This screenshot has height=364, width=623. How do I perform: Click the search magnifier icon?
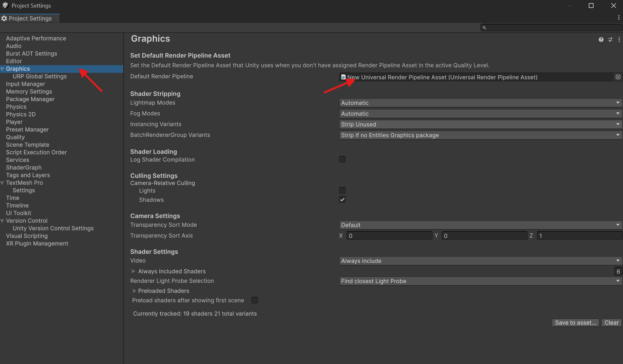click(x=484, y=28)
